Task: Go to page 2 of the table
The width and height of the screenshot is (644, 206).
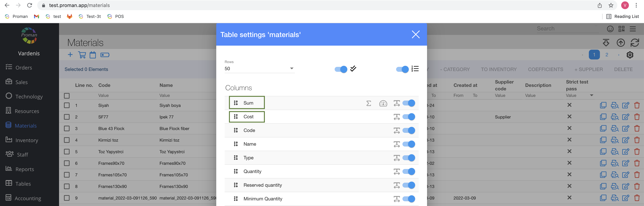Action: tap(607, 55)
